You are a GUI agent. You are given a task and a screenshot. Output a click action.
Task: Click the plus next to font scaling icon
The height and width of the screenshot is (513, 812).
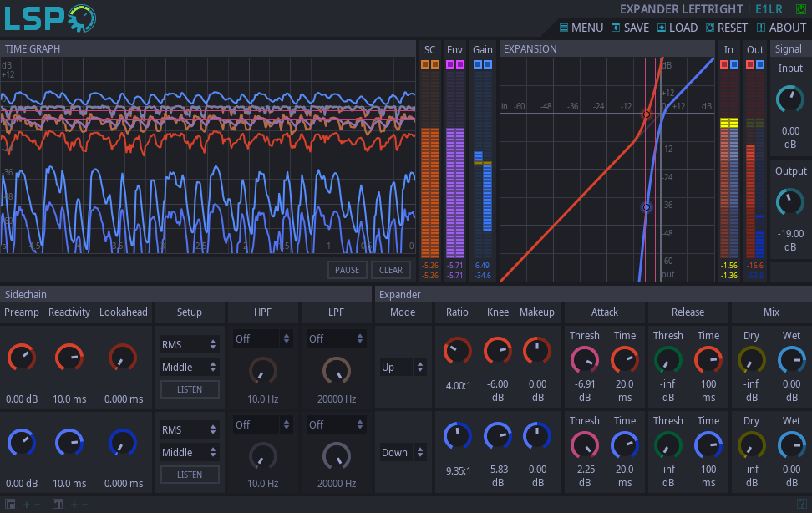74,504
